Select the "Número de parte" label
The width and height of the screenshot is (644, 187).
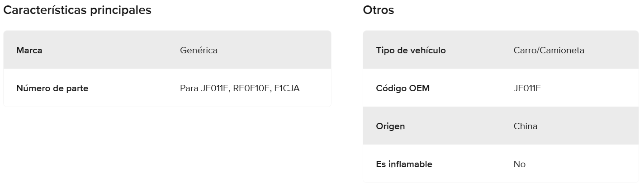tap(52, 89)
